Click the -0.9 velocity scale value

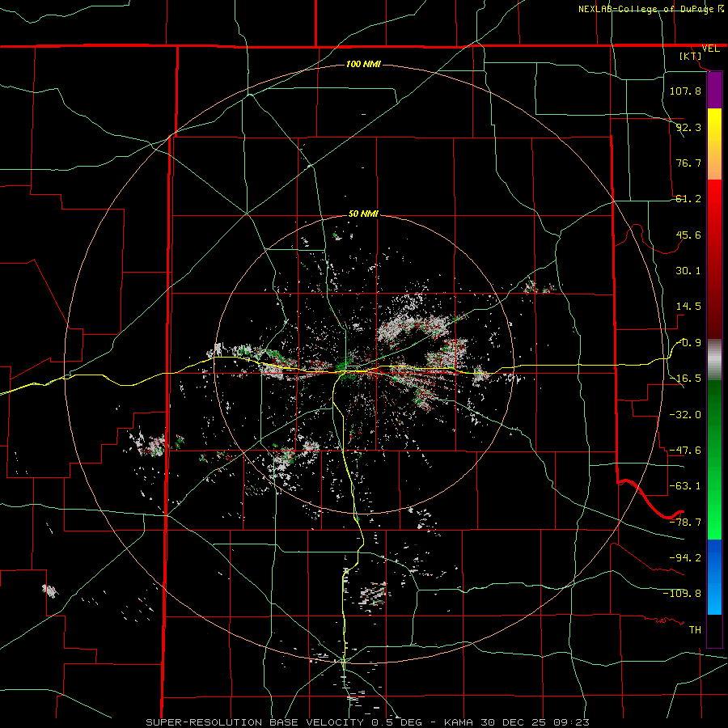coord(688,343)
